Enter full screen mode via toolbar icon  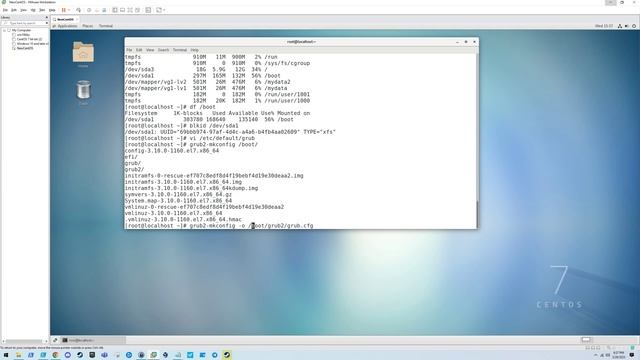pyautogui.click(x=130, y=10)
